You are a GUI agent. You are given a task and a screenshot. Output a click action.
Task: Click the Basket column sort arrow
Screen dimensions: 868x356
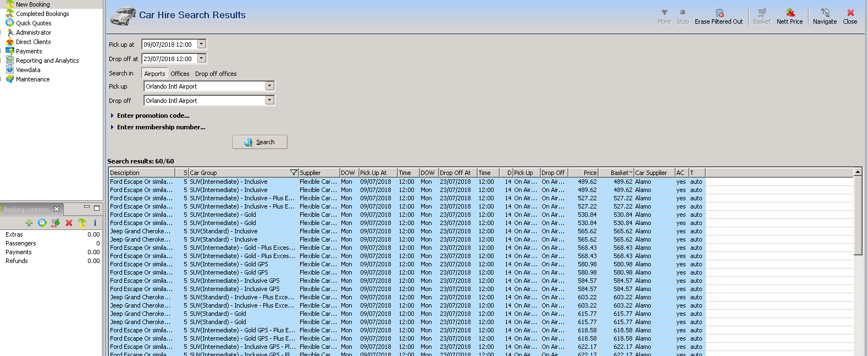[631, 173]
